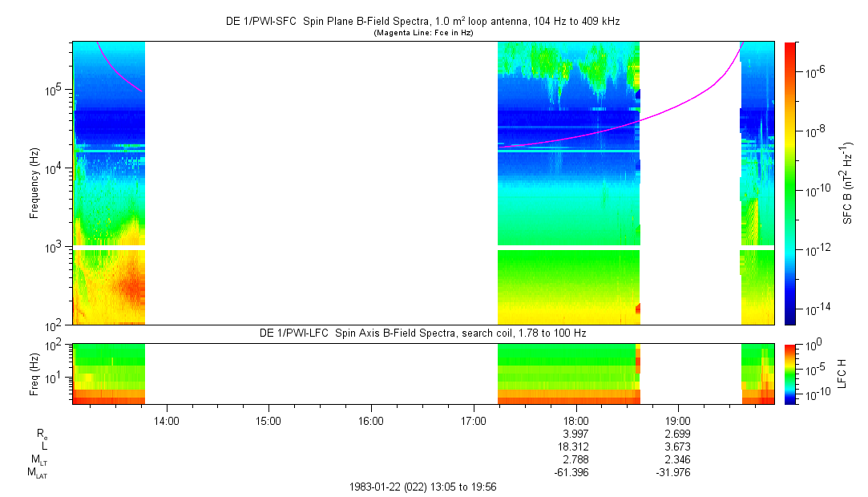
Task: Click the 19:00 time tick label
Action: click(678, 420)
